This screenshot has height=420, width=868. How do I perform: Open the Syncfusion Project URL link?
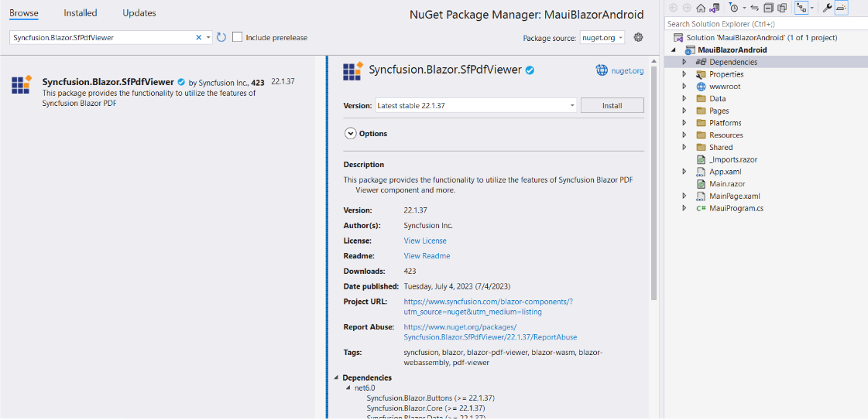point(488,307)
